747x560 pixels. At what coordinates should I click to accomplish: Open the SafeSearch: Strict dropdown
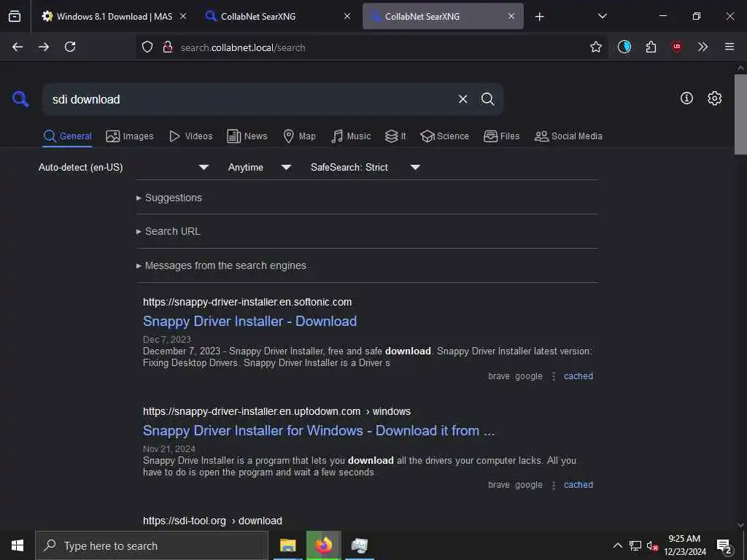coord(365,167)
